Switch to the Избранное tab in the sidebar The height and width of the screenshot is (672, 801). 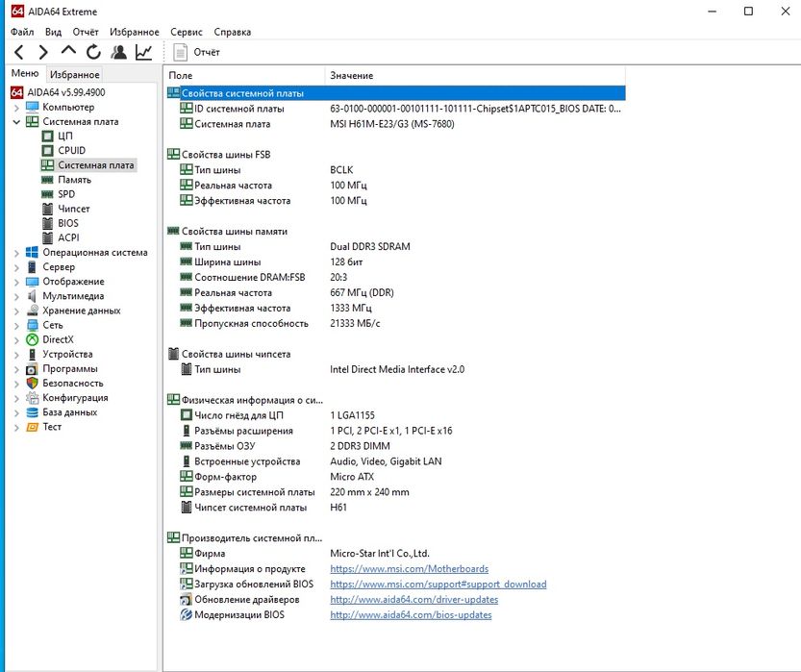tap(75, 75)
